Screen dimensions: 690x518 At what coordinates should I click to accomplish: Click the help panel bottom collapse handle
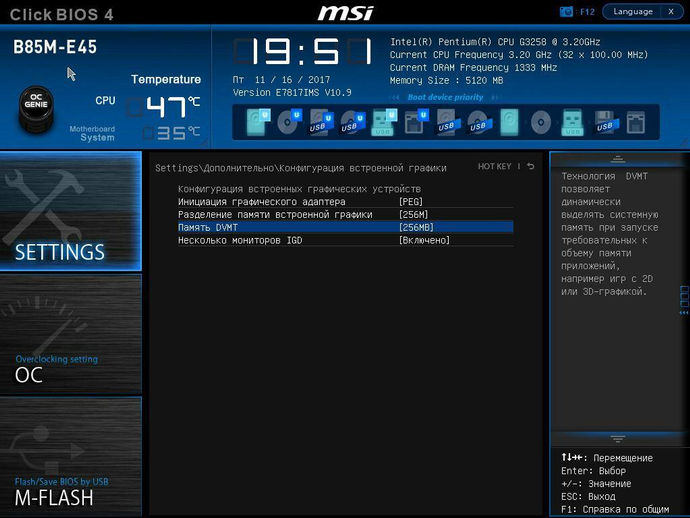617,439
